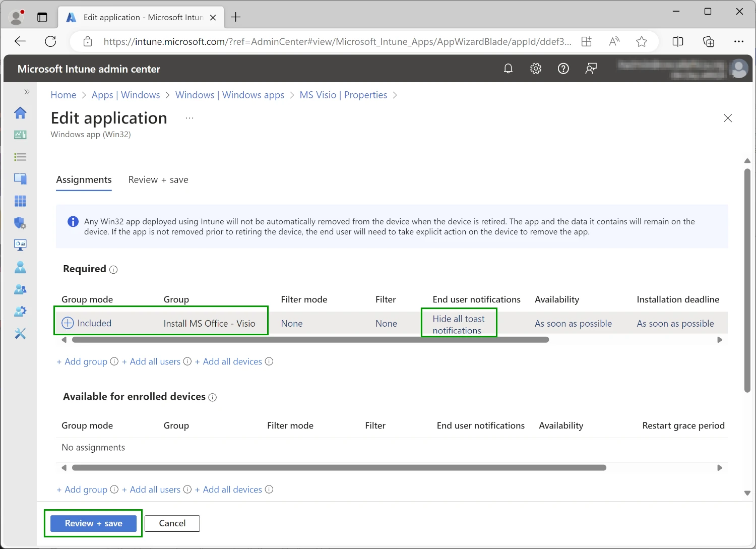The image size is (756, 549).
Task: Click Add all users under the Required section
Action: pos(151,361)
